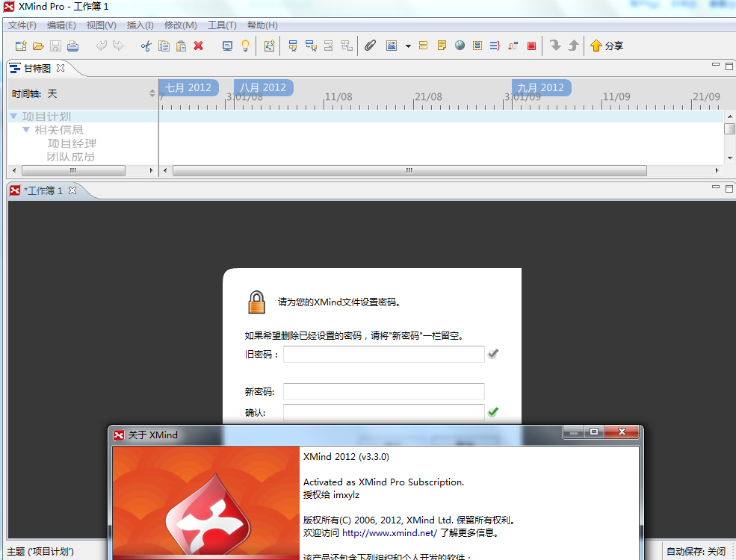Collapse the 项目计划 tree node
This screenshot has width=736, height=560.
(x=13, y=116)
